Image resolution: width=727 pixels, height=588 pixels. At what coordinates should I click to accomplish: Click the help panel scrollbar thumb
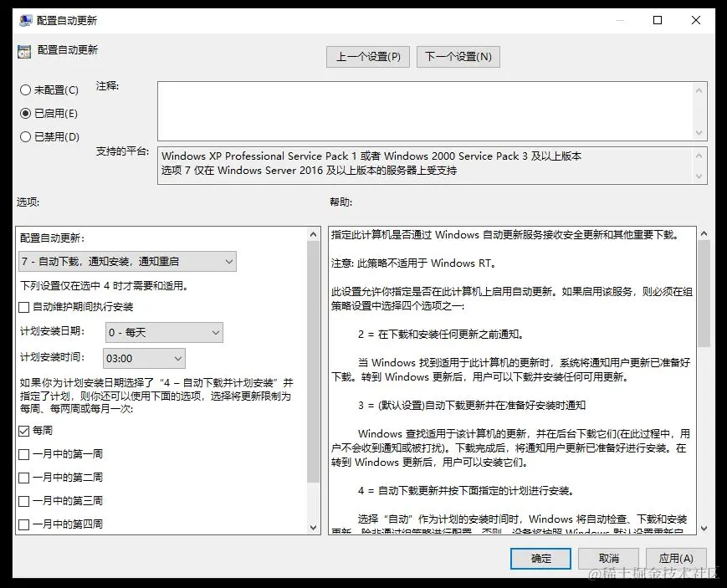point(704,294)
